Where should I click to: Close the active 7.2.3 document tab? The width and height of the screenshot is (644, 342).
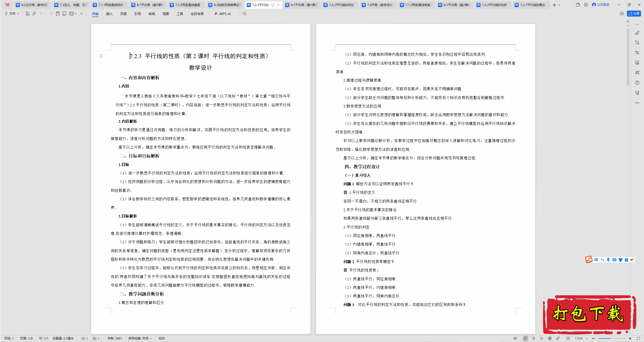coord(278,5)
